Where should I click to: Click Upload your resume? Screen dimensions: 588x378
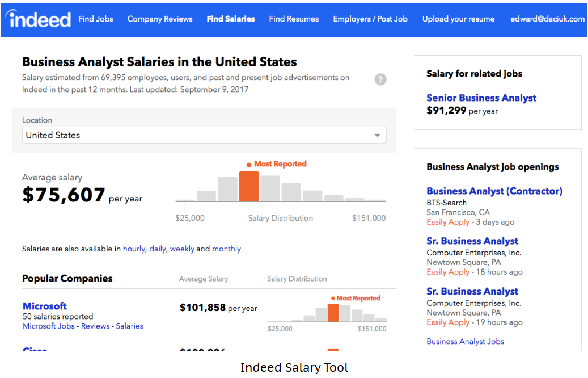point(458,19)
